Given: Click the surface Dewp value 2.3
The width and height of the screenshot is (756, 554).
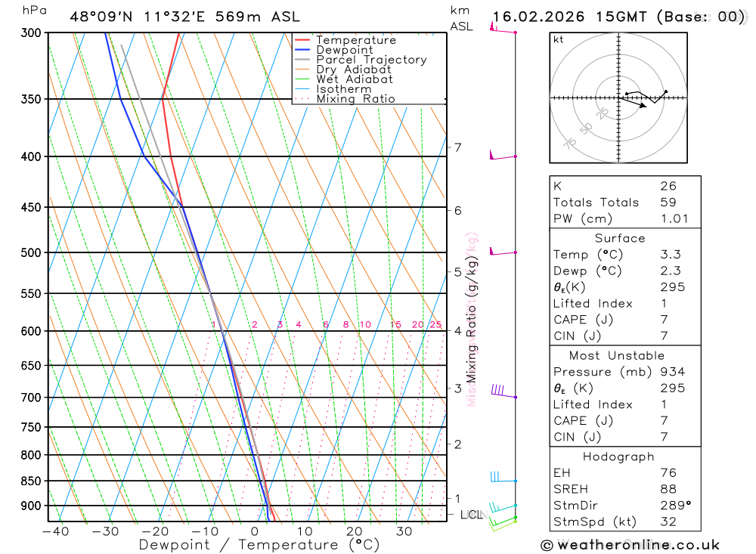Looking at the screenshot, I should point(670,271).
